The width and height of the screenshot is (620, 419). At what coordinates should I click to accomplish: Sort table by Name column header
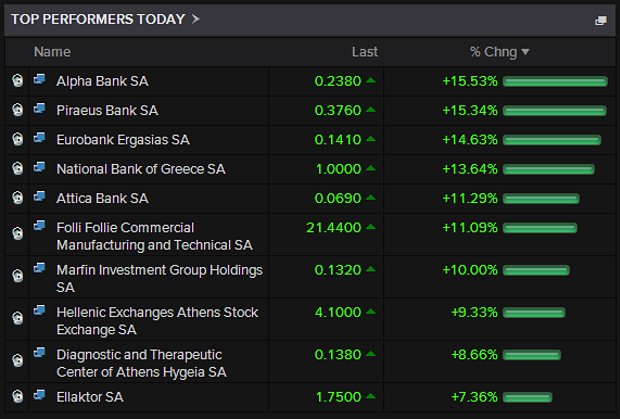coord(52,52)
